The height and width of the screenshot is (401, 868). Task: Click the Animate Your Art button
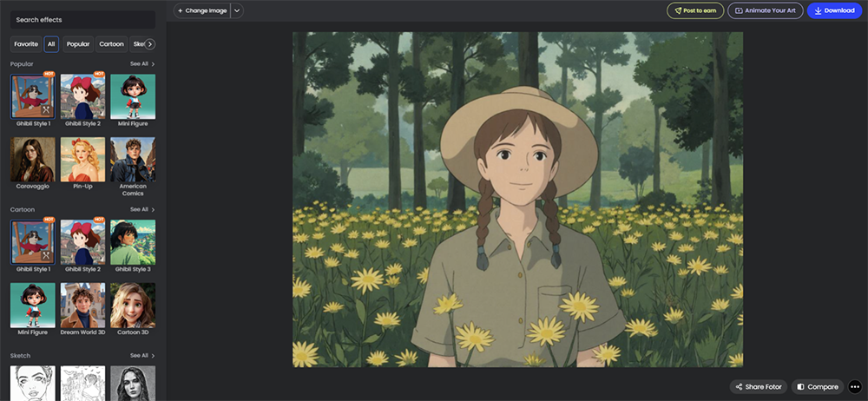pos(765,10)
